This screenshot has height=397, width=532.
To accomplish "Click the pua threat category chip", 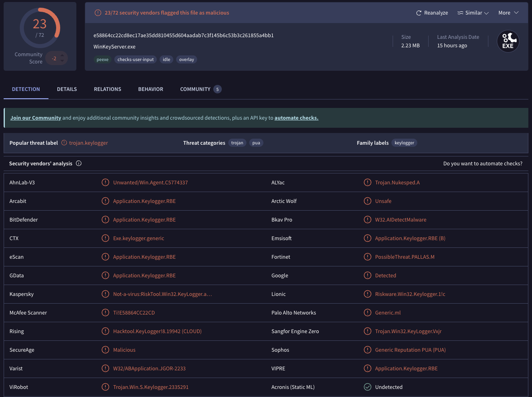I will click(x=256, y=143).
